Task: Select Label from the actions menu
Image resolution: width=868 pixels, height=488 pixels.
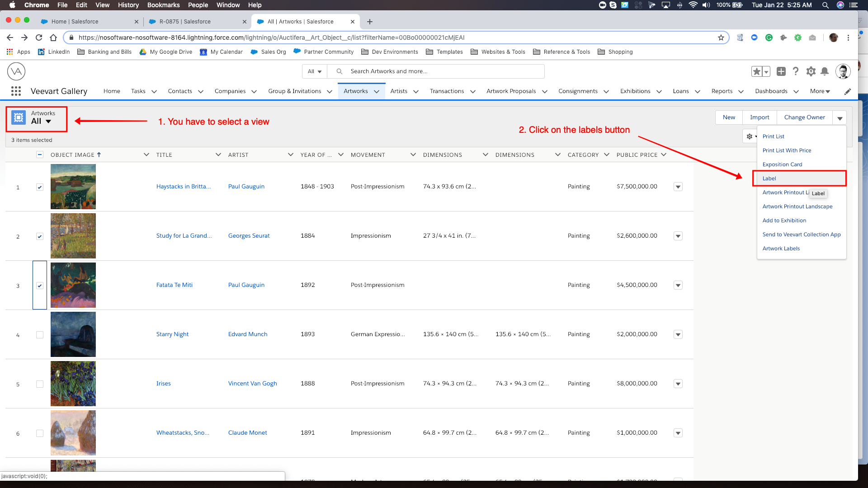Action: pyautogui.click(x=769, y=178)
